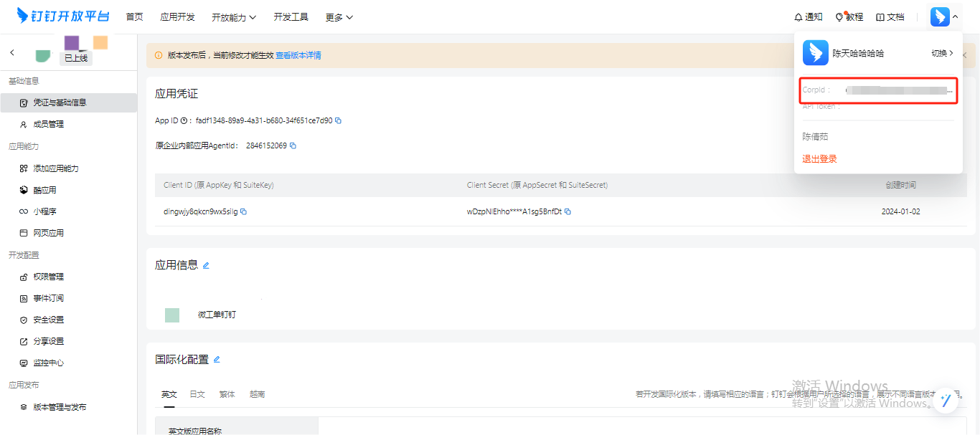980x435 pixels.
Task: Click the DingTalk Open Platform logo
Action: [63, 16]
